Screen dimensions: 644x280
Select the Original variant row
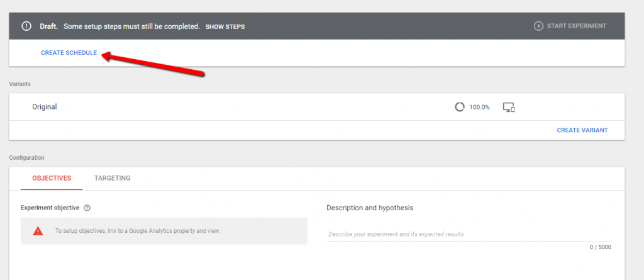(x=45, y=107)
